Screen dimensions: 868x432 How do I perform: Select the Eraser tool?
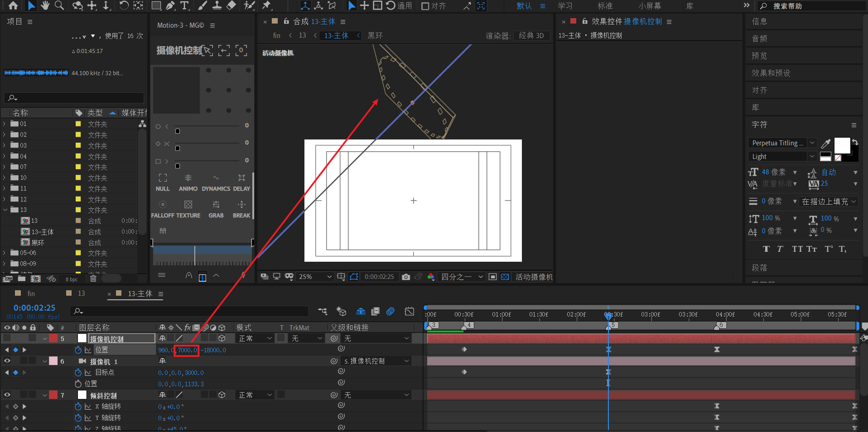pyautogui.click(x=231, y=5)
